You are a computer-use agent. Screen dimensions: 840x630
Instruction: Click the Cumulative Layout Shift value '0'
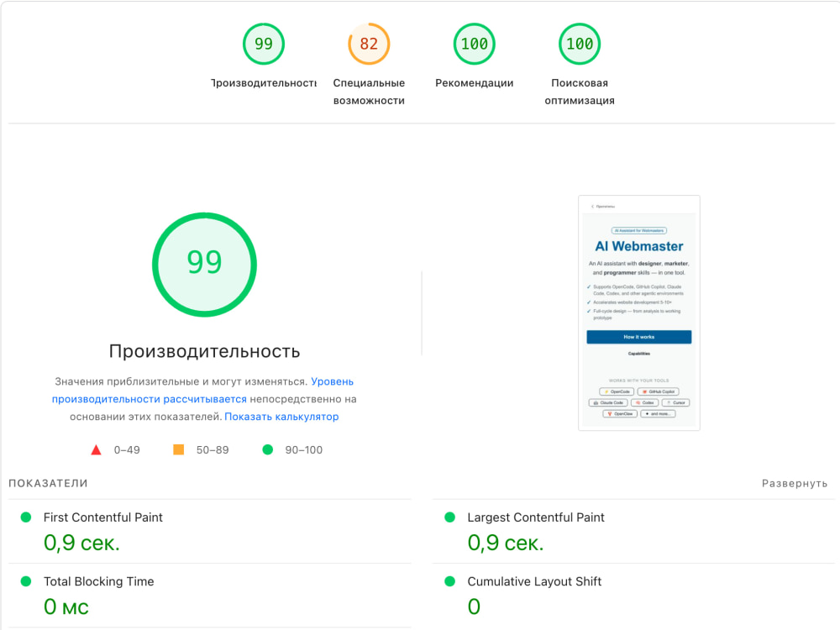[474, 607]
